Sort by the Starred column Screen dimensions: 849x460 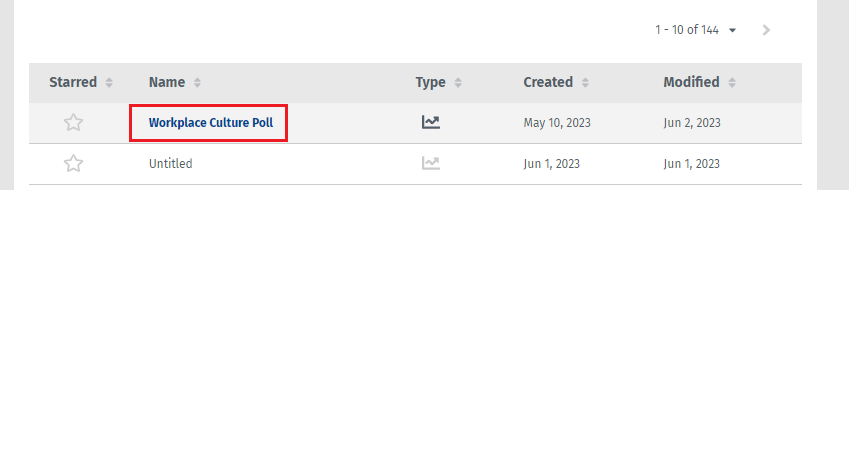pyautogui.click(x=109, y=82)
